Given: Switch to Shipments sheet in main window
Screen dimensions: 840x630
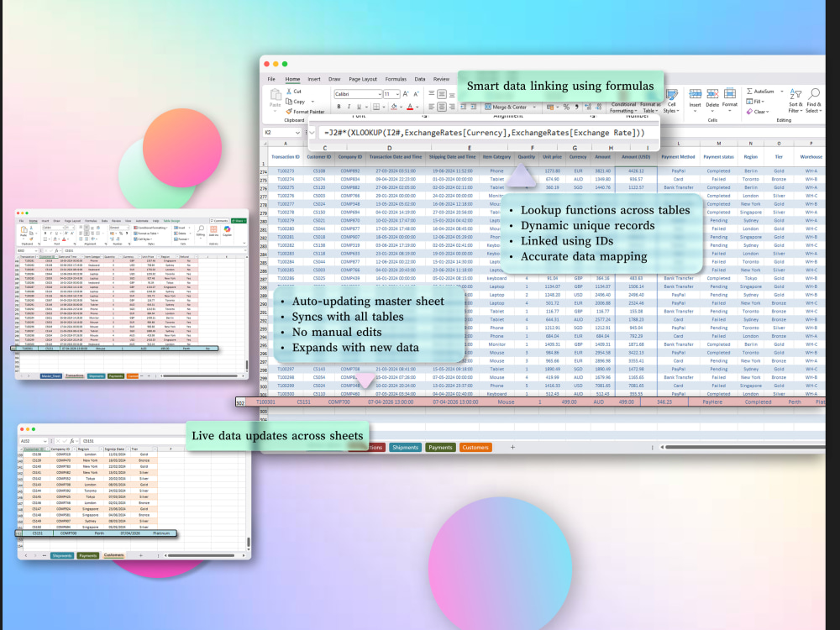Looking at the screenshot, I should tap(405, 448).
